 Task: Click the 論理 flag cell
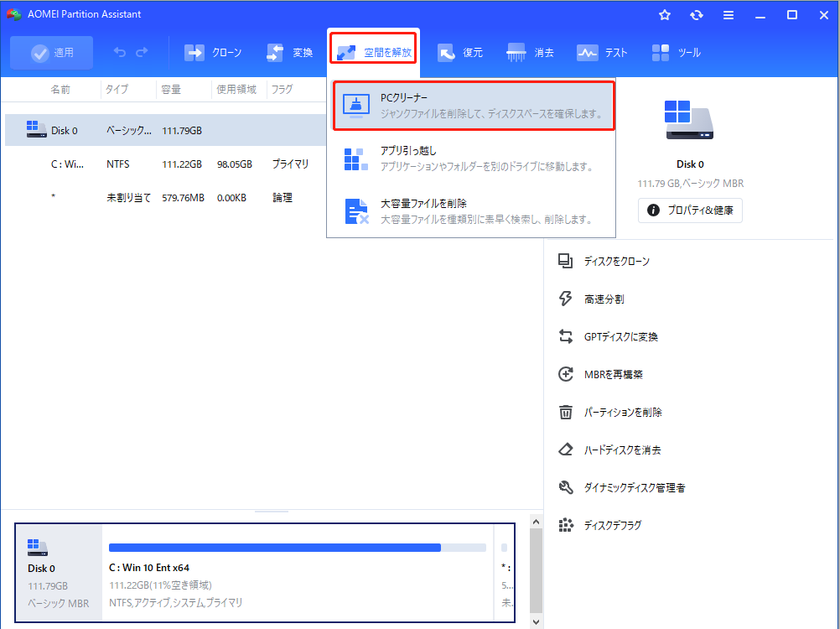[283, 198]
